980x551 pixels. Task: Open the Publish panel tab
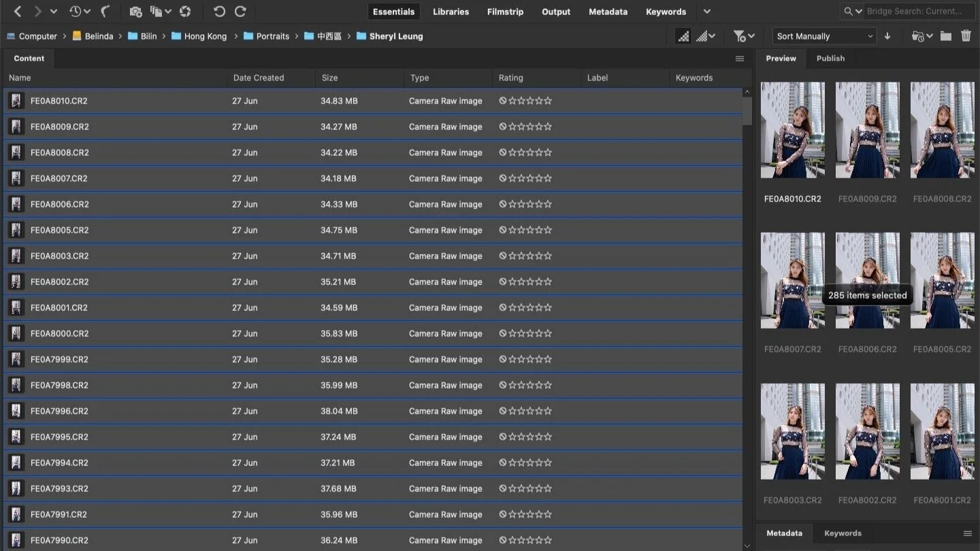(830, 59)
